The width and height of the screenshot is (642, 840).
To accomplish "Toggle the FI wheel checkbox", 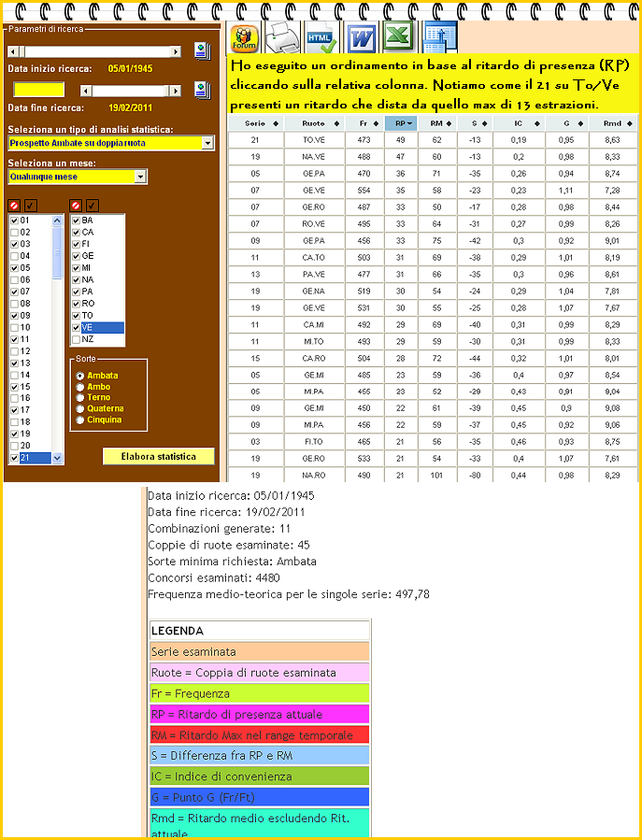I will coord(76,244).
